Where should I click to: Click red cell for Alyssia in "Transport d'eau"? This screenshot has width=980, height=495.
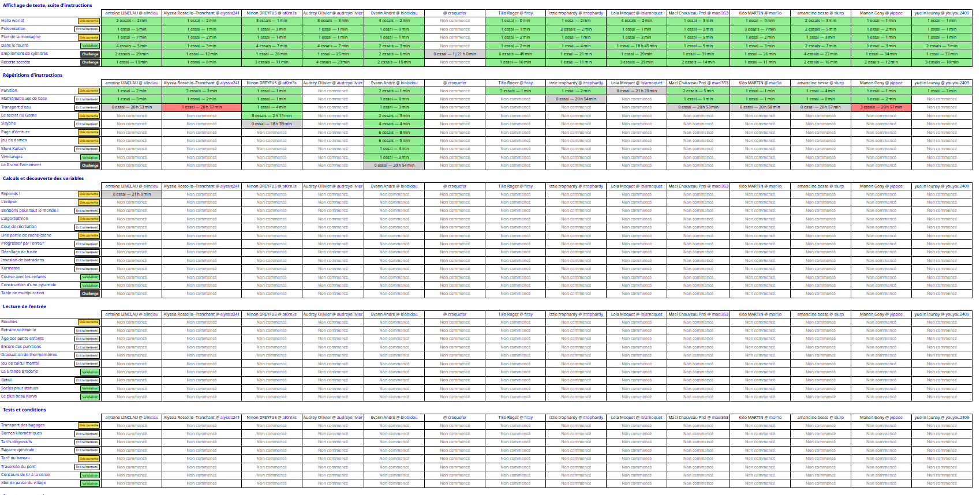coord(201,107)
